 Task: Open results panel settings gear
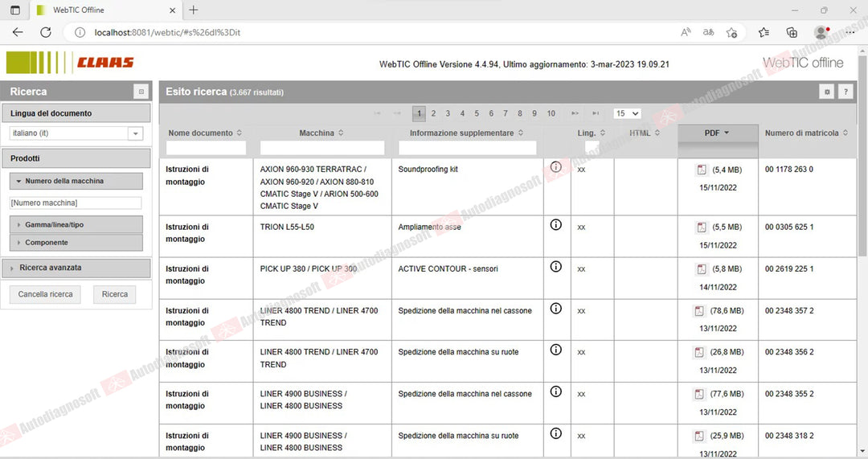pyautogui.click(x=826, y=92)
